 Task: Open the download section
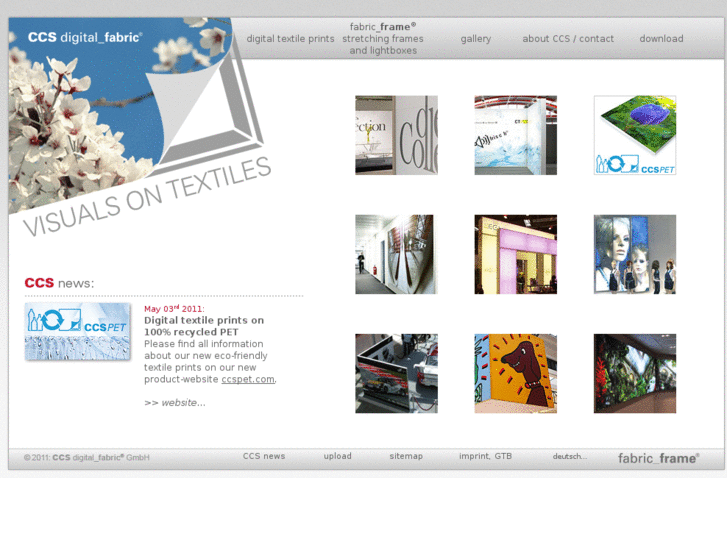pyautogui.click(x=661, y=39)
